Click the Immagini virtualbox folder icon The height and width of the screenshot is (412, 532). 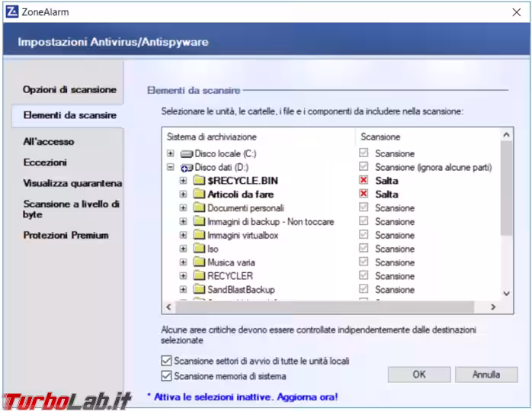click(x=200, y=235)
